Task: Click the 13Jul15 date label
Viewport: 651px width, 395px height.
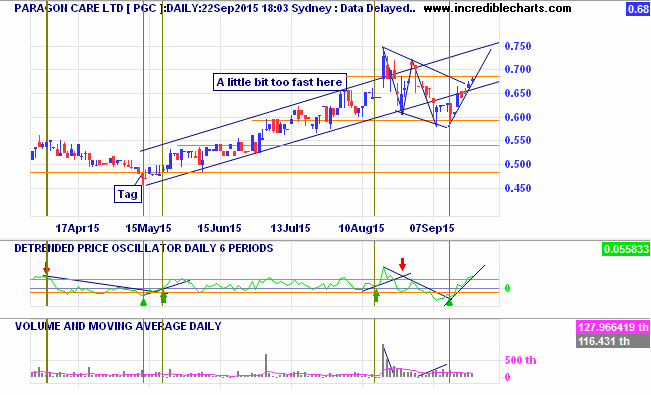Action: coord(290,228)
